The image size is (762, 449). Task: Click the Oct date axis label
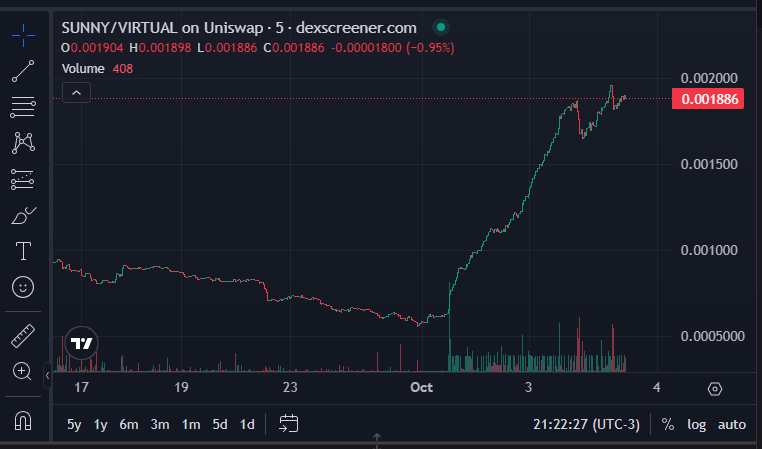[421, 387]
